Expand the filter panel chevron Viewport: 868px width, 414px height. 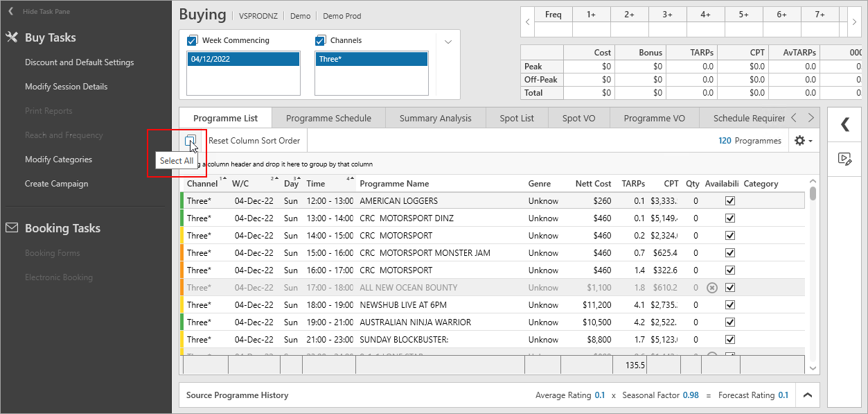pyautogui.click(x=448, y=42)
